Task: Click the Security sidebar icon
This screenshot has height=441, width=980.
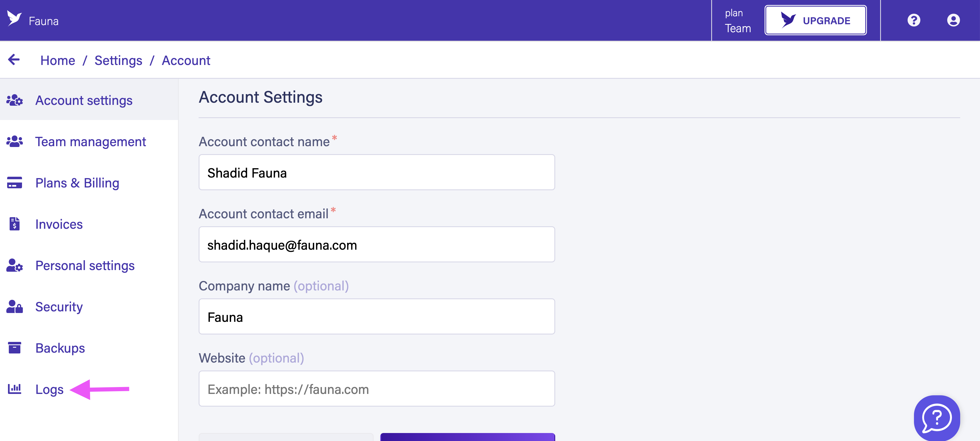Action: click(x=15, y=306)
